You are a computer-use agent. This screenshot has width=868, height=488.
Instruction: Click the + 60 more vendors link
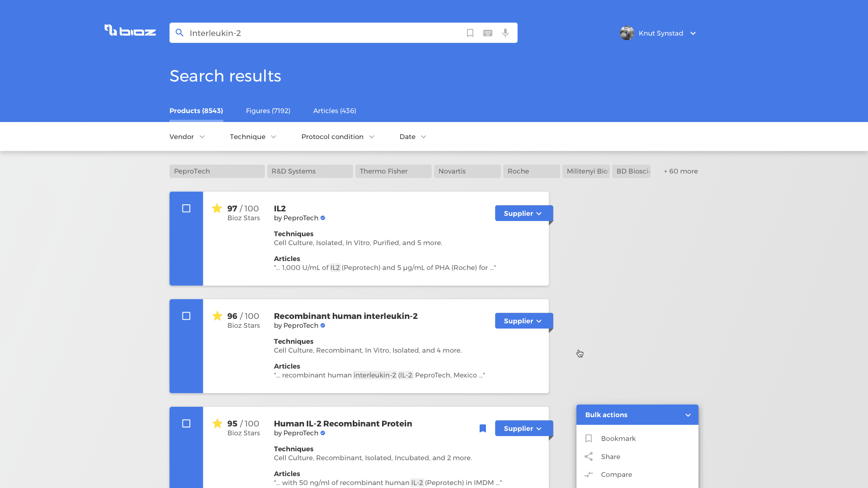[681, 171]
